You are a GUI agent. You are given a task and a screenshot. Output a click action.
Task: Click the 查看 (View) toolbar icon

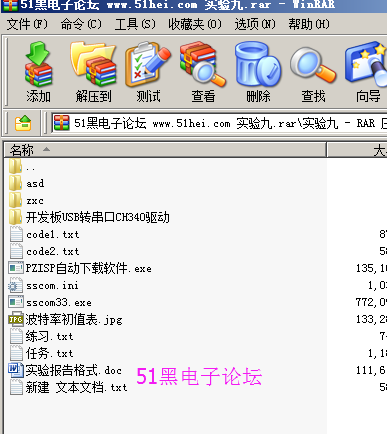click(203, 72)
